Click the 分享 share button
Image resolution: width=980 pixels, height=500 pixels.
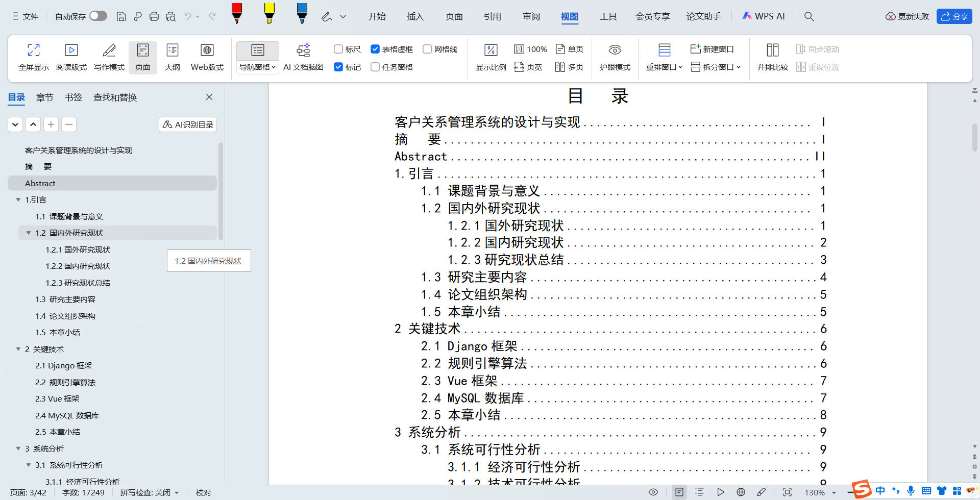(954, 16)
